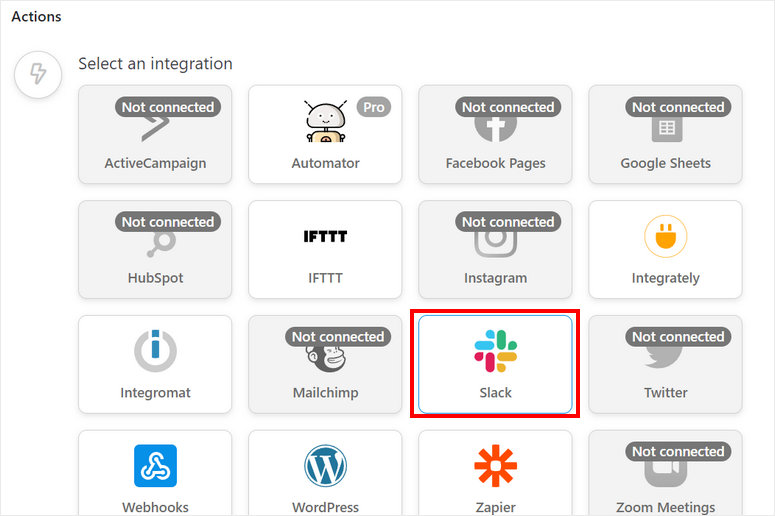
Task: Pick the Mailchimp integration
Action: click(325, 365)
